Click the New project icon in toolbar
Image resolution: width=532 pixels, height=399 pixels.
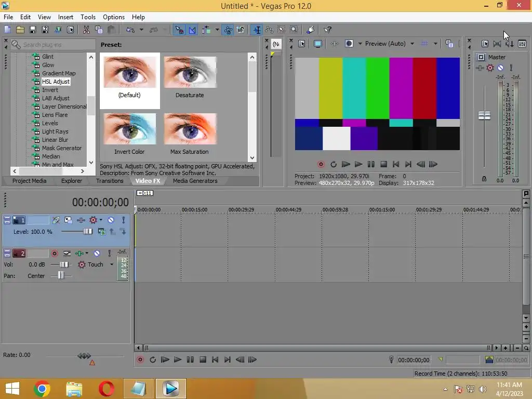pos(7,30)
